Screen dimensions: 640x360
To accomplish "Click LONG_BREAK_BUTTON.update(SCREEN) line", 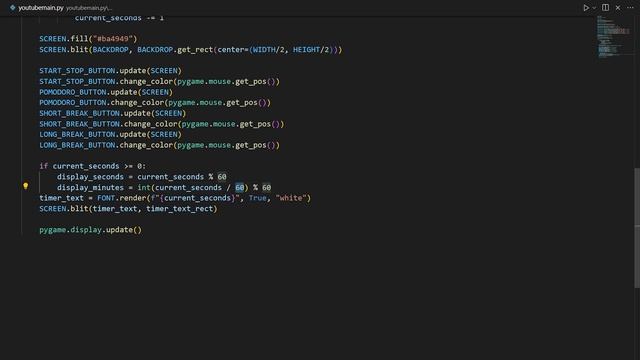I will 110,135.
